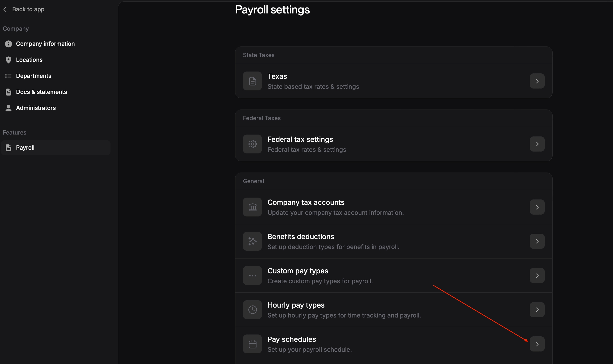Click the Pay schedules calendar icon
This screenshot has width=613, height=364.
pyautogui.click(x=252, y=344)
